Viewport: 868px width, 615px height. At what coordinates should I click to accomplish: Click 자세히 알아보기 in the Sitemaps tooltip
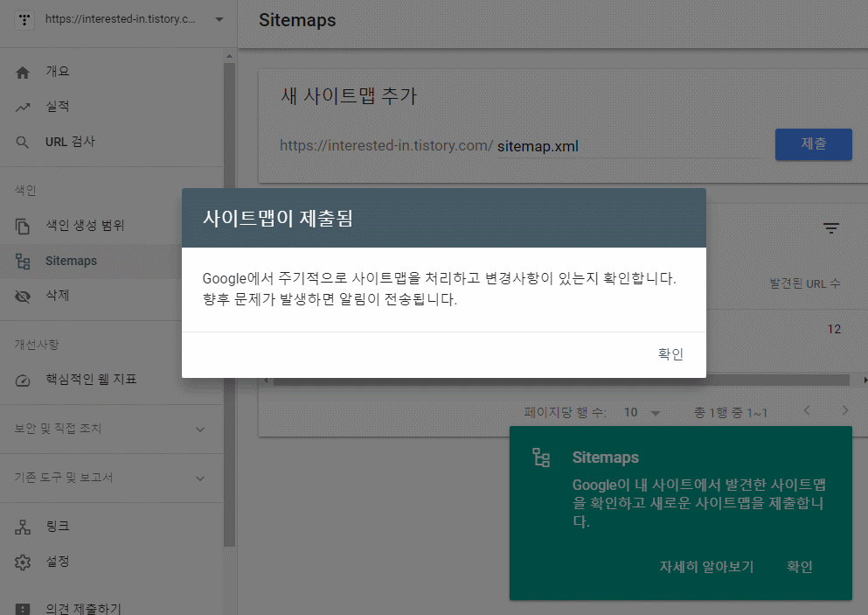click(706, 567)
